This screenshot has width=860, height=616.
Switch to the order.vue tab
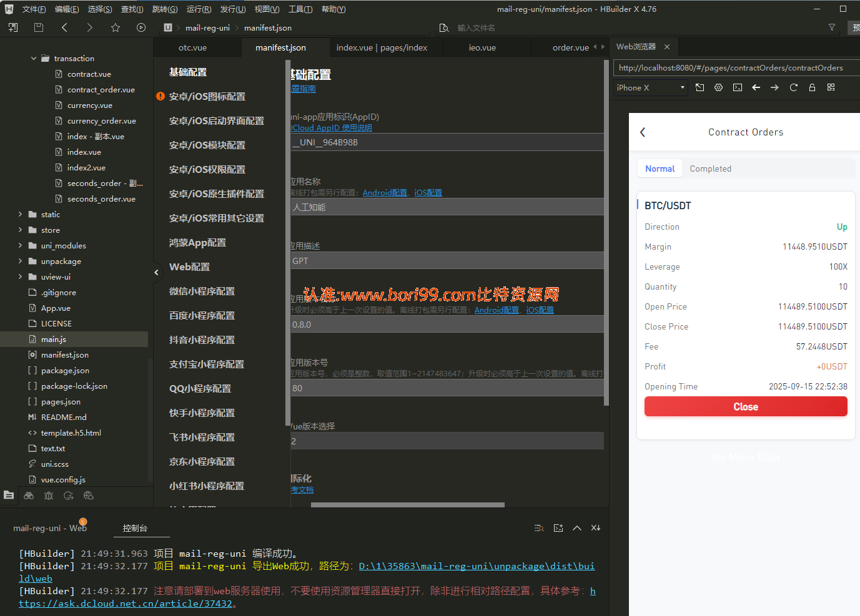pyautogui.click(x=570, y=47)
